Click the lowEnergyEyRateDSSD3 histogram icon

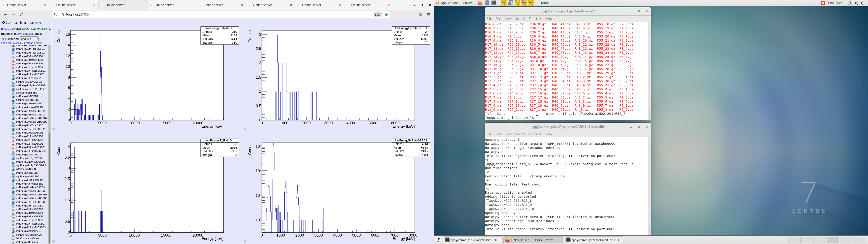[x=14, y=217]
